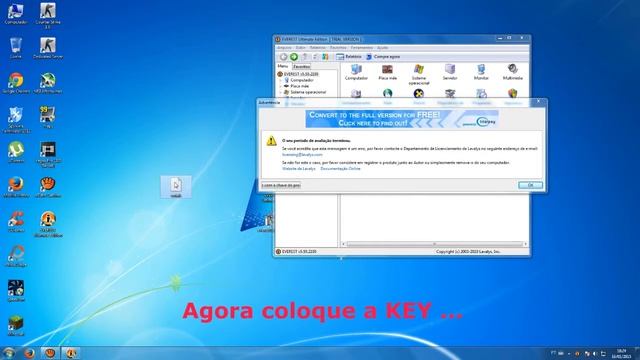Click OK in the warning dialog

click(x=530, y=185)
